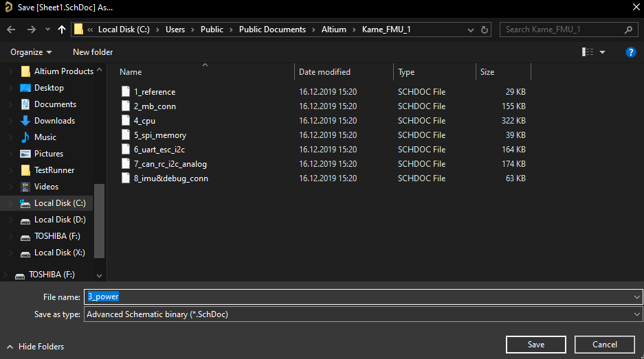
Task: Click the search magnifier icon
Action: 628,30
